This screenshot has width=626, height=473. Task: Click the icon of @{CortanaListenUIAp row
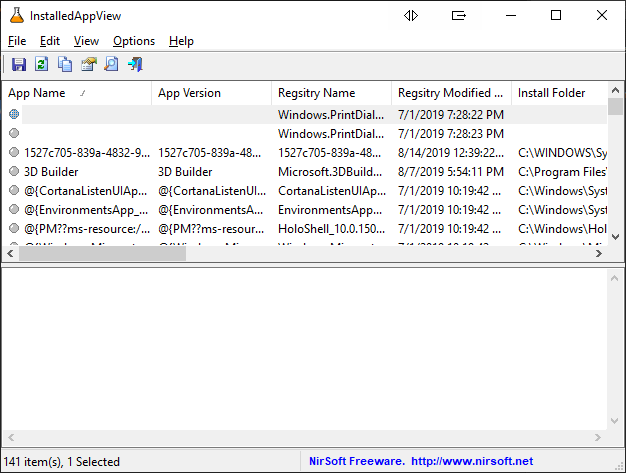(x=14, y=190)
